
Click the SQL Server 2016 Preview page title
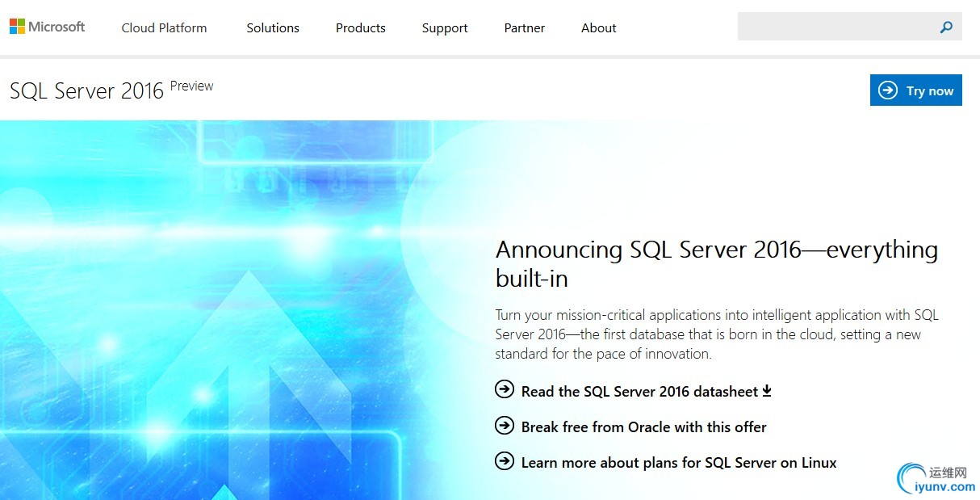click(111, 89)
